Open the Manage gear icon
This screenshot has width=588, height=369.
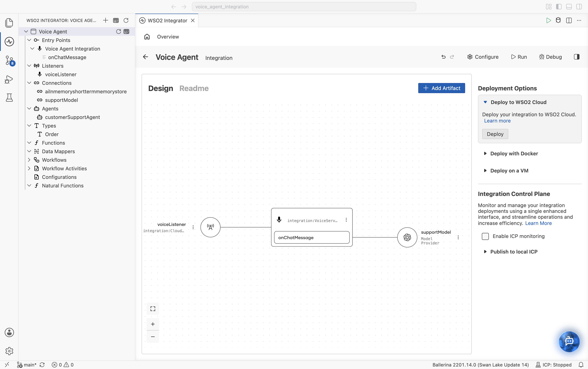click(9, 351)
